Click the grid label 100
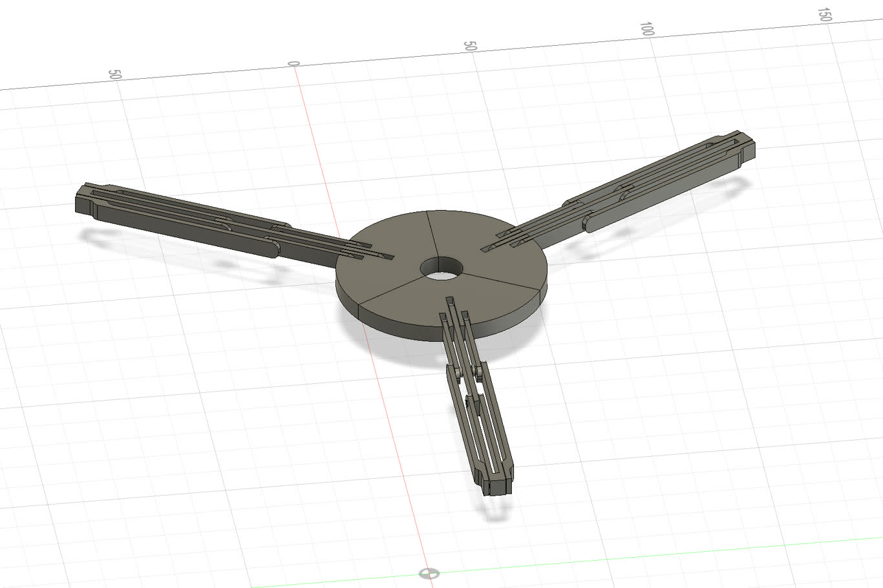This screenshot has width=883, height=588. click(647, 29)
